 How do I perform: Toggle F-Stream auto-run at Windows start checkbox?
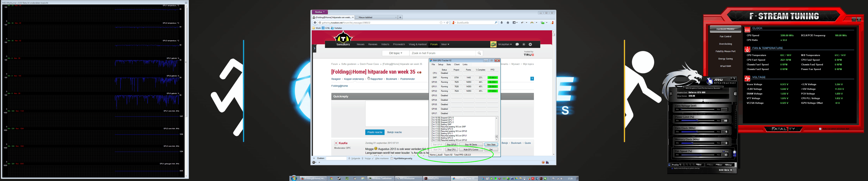point(820,129)
